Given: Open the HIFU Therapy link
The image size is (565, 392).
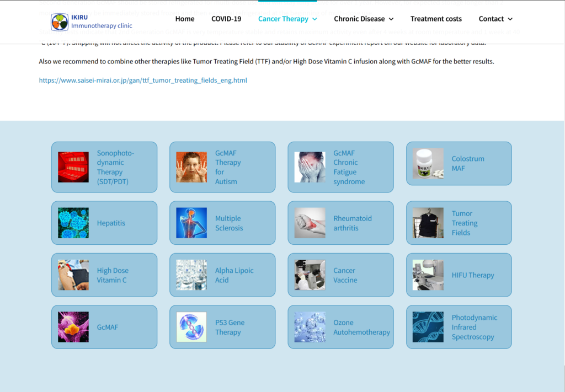Looking at the screenshot, I should (473, 275).
